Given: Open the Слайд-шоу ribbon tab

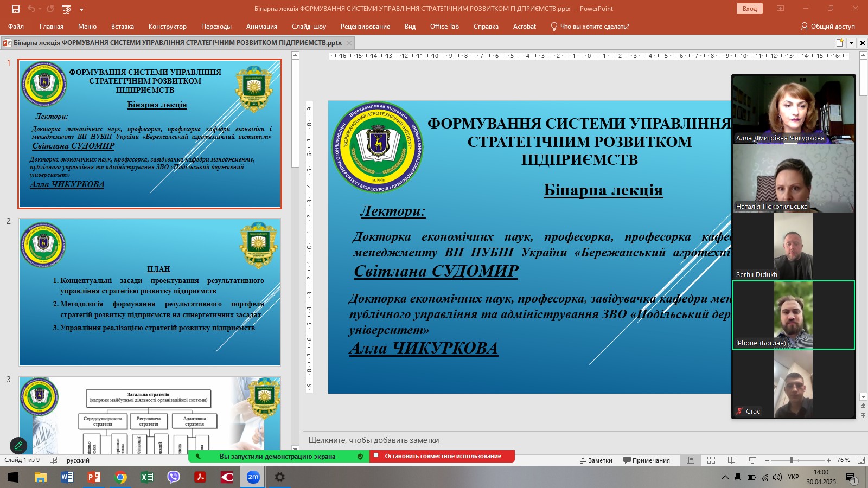Looking at the screenshot, I should tap(309, 26).
